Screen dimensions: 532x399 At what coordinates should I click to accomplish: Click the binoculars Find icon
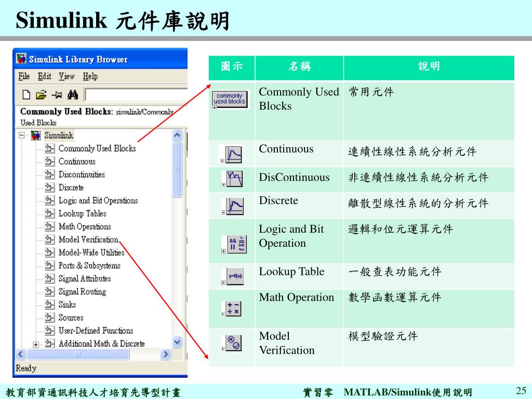[x=73, y=95]
